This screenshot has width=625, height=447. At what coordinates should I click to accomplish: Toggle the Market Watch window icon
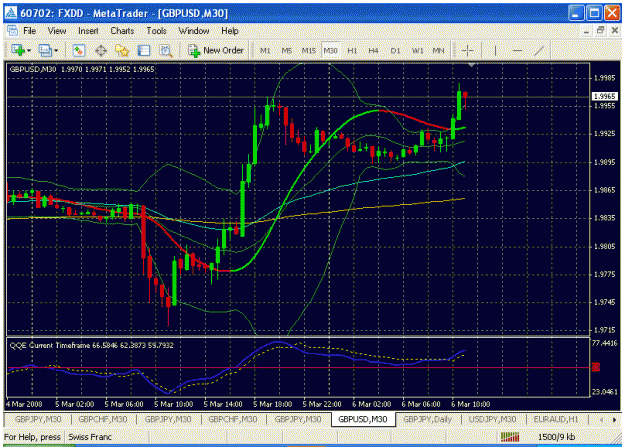tap(79, 51)
